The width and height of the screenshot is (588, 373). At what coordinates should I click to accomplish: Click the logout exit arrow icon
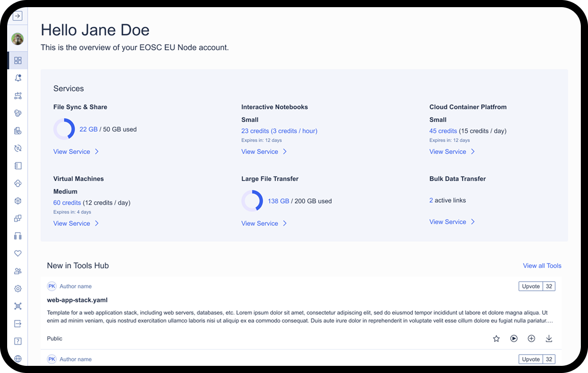pyautogui.click(x=18, y=323)
